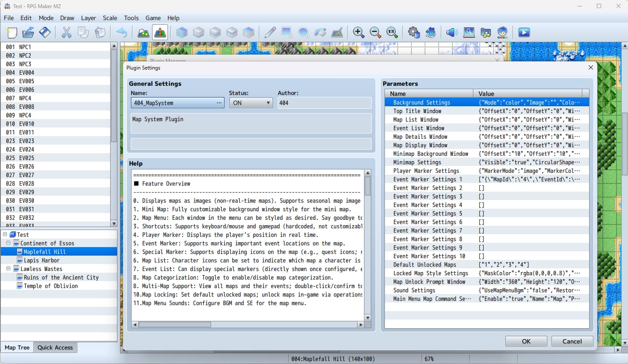Switch to the Quick Access tab
This screenshot has width=628, height=364.
click(x=55, y=347)
